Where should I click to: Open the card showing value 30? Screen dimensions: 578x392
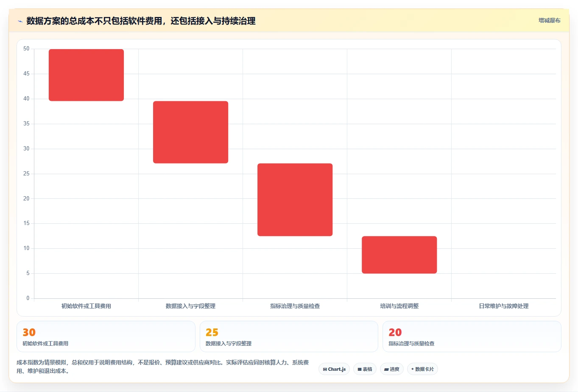106,336
